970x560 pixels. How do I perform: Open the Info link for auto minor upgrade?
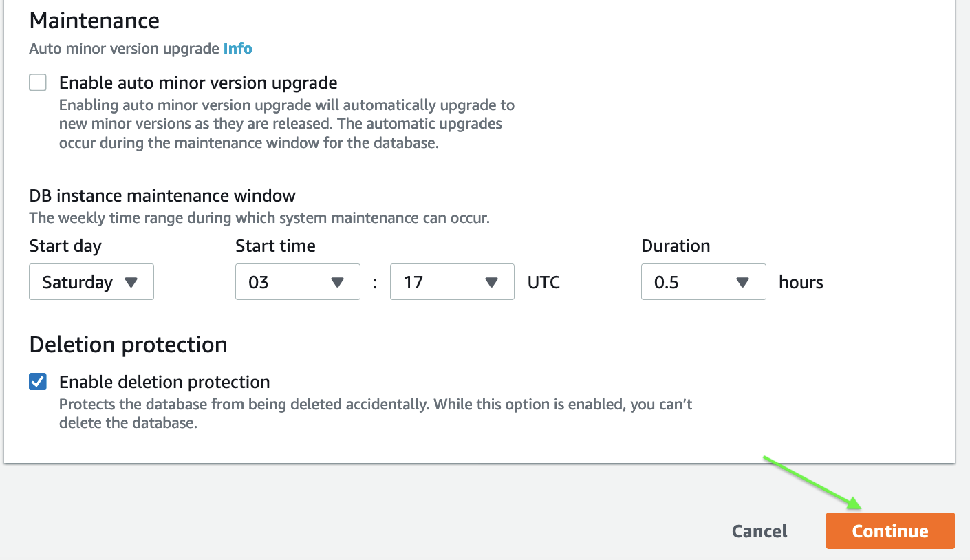coord(237,49)
